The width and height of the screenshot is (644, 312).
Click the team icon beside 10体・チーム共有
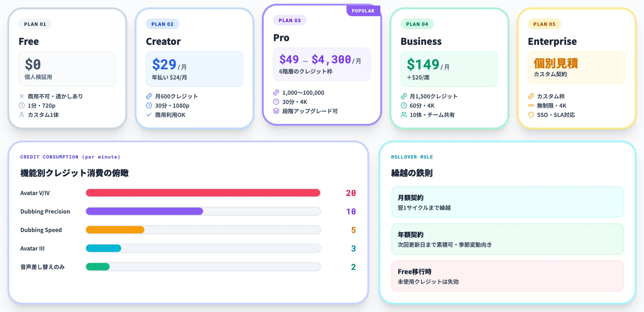coord(404,115)
